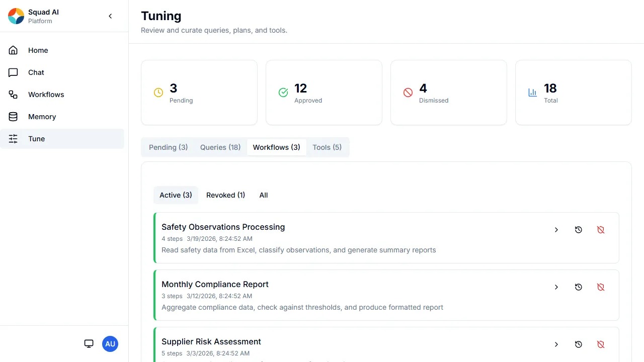Click the description 'Aggregate compliance data...'
644x362 pixels.
pyautogui.click(x=302, y=307)
